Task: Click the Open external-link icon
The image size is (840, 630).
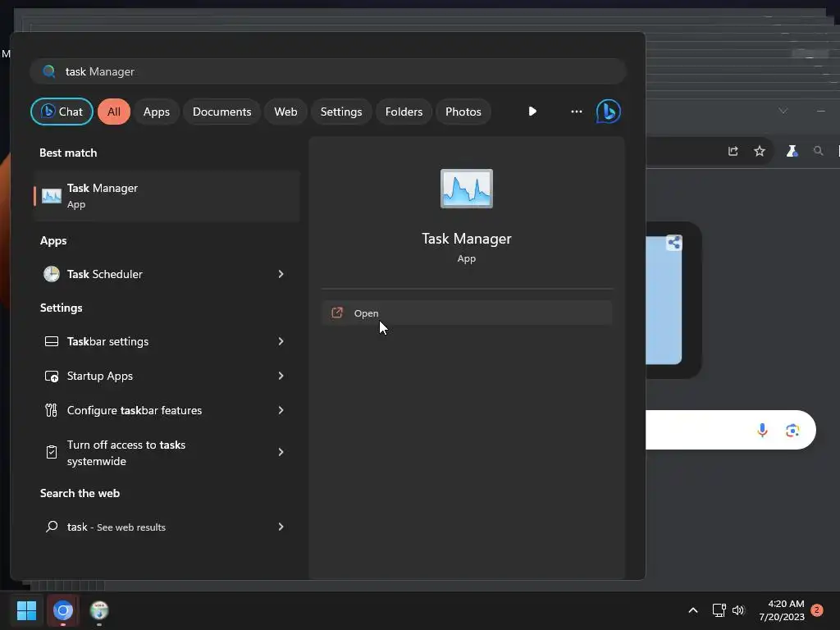Action: coord(337,313)
